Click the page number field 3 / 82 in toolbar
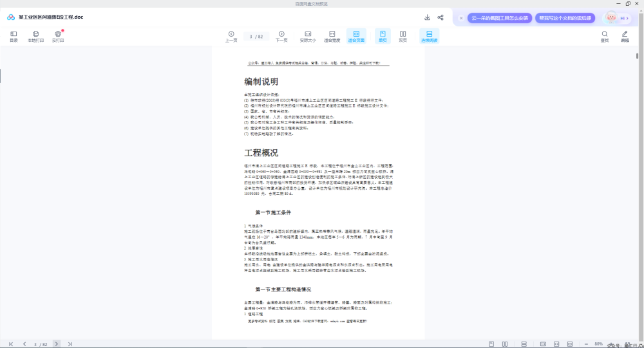Screen dimensions: 644x348 click(x=256, y=37)
